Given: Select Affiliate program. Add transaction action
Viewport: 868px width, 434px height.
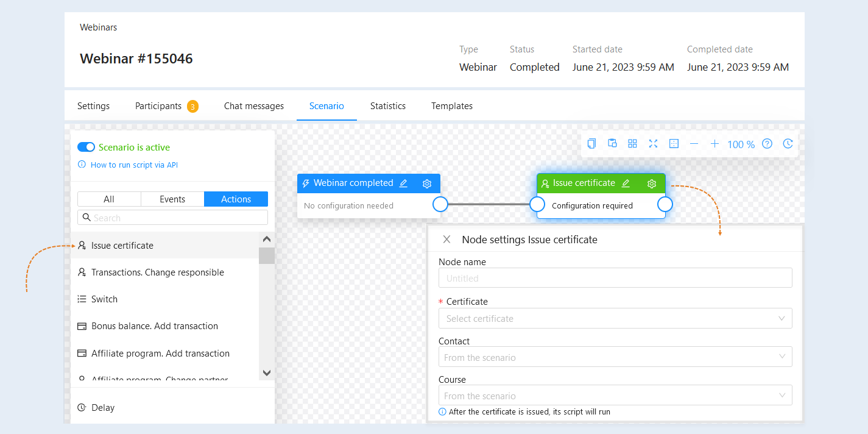Looking at the screenshot, I should tap(164, 354).
